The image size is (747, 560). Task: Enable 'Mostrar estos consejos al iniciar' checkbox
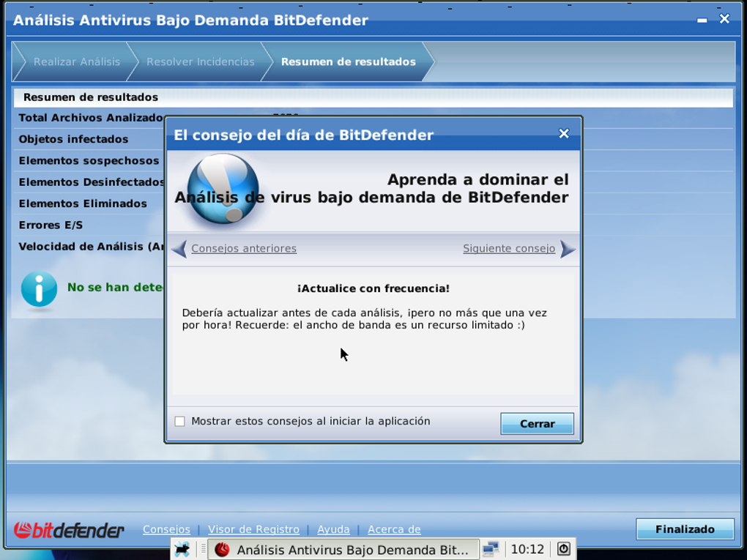[179, 422]
